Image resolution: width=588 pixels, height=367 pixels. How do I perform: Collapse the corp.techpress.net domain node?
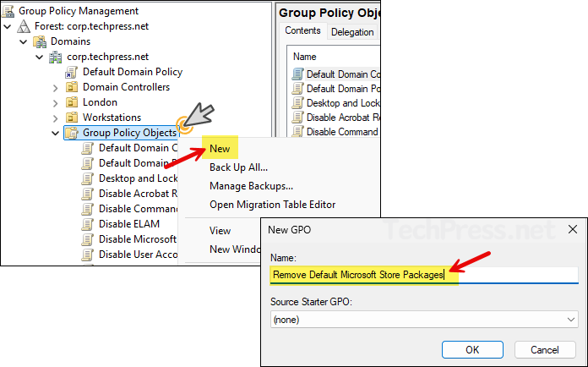tap(40, 57)
